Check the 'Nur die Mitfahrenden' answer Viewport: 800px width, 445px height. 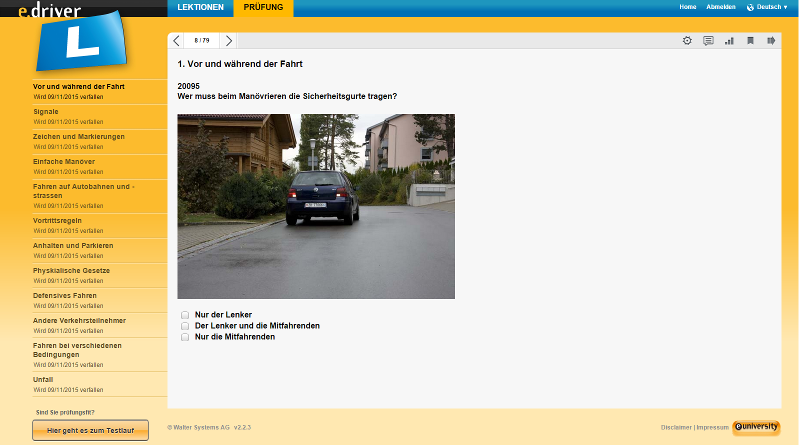tap(185, 337)
